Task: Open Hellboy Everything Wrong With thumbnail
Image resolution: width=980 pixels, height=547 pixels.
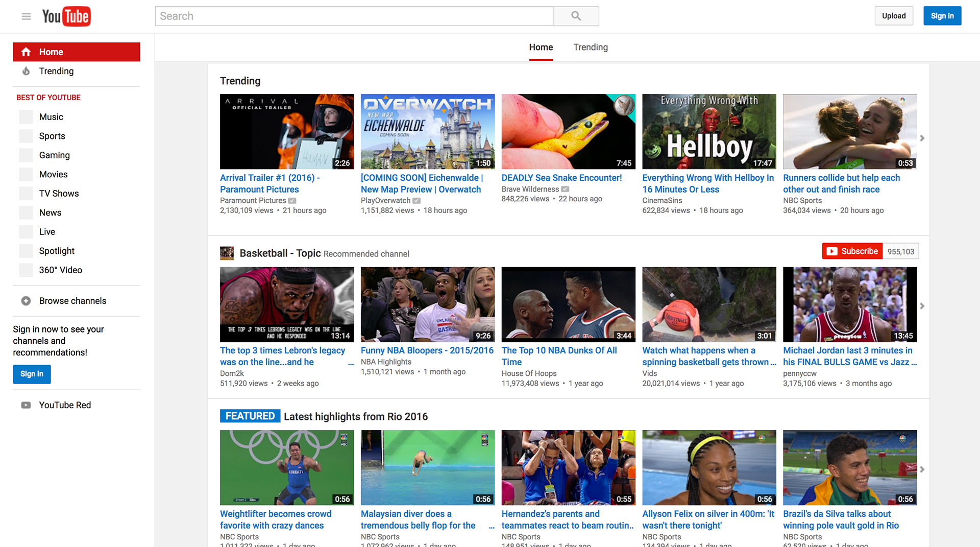Action: pos(709,131)
